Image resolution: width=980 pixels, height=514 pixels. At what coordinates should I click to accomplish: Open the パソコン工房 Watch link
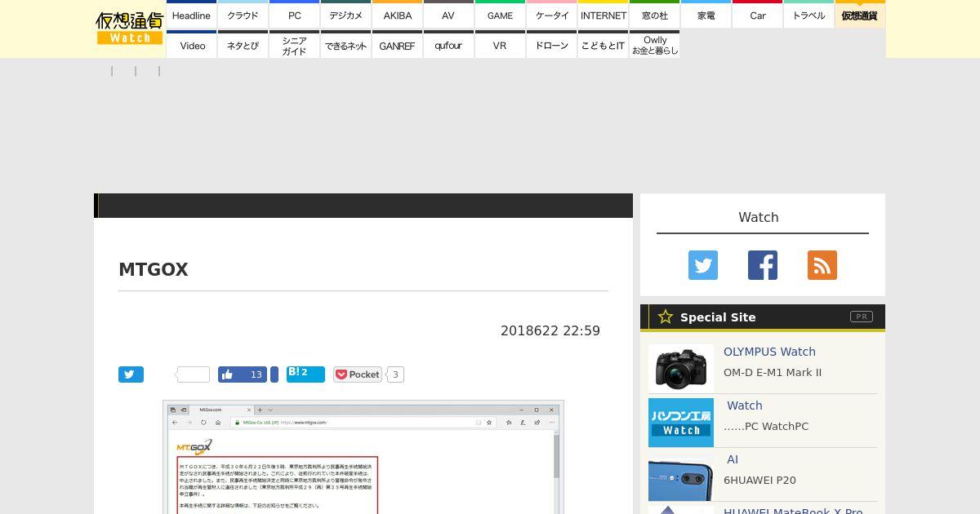(x=744, y=405)
